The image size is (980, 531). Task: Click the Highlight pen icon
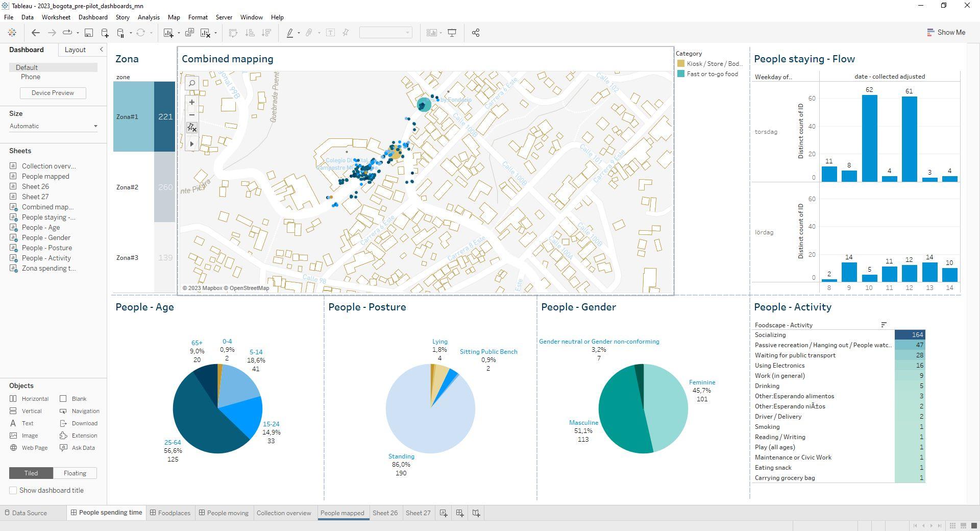coord(290,33)
